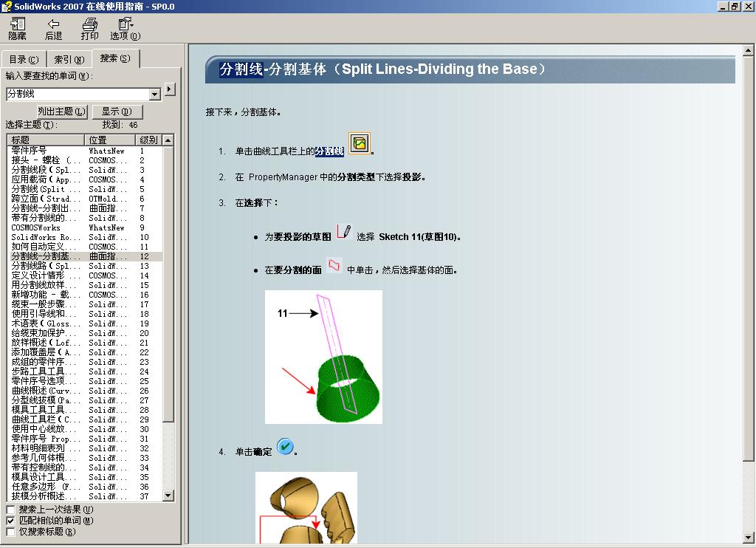Sort by the 级别 column header
756x548 pixels.
tap(148, 140)
